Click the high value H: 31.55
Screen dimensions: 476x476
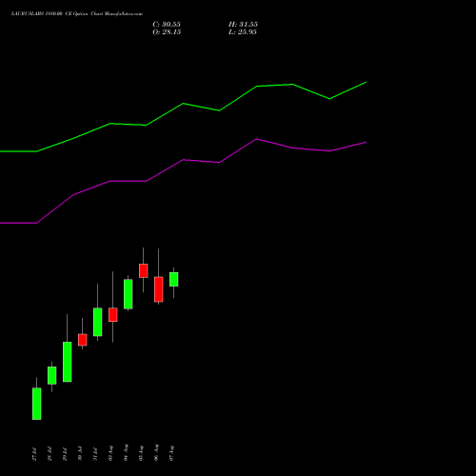click(x=243, y=25)
